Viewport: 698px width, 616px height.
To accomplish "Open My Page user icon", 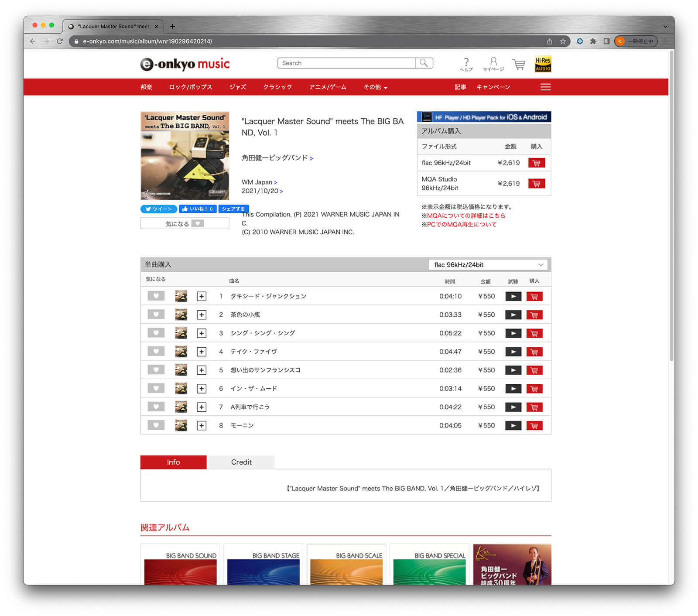I will (493, 64).
